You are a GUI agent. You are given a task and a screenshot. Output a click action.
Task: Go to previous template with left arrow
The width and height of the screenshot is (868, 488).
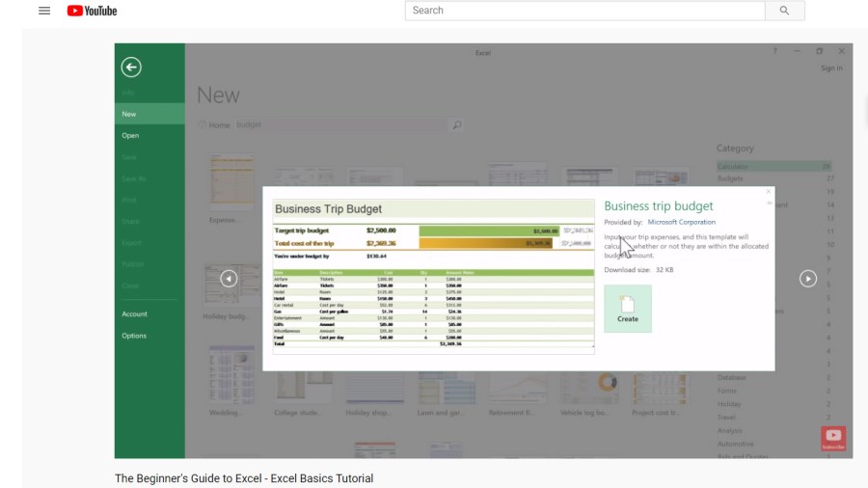[x=229, y=279]
